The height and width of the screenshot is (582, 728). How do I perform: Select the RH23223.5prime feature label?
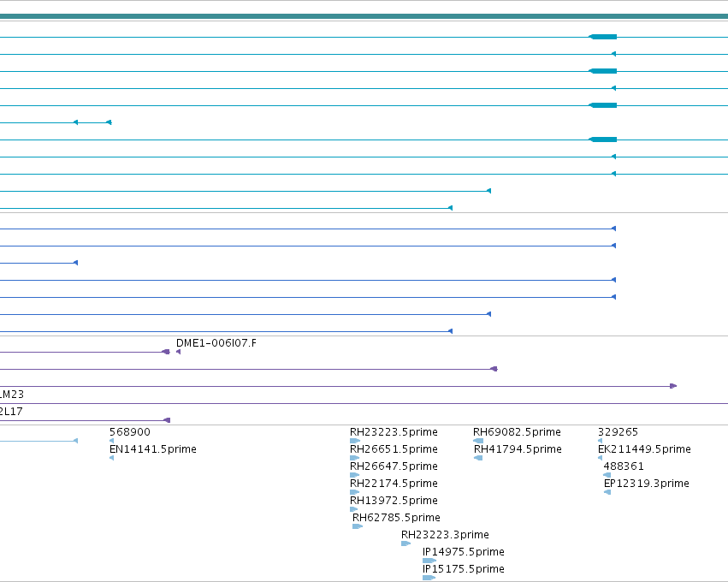click(394, 432)
